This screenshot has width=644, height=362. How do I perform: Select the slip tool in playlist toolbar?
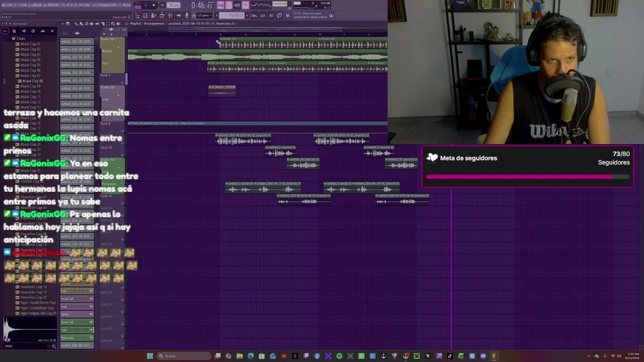click(97, 24)
